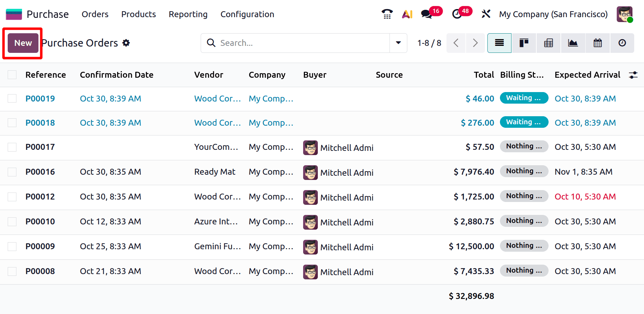Go to next page of records

pos(475,43)
